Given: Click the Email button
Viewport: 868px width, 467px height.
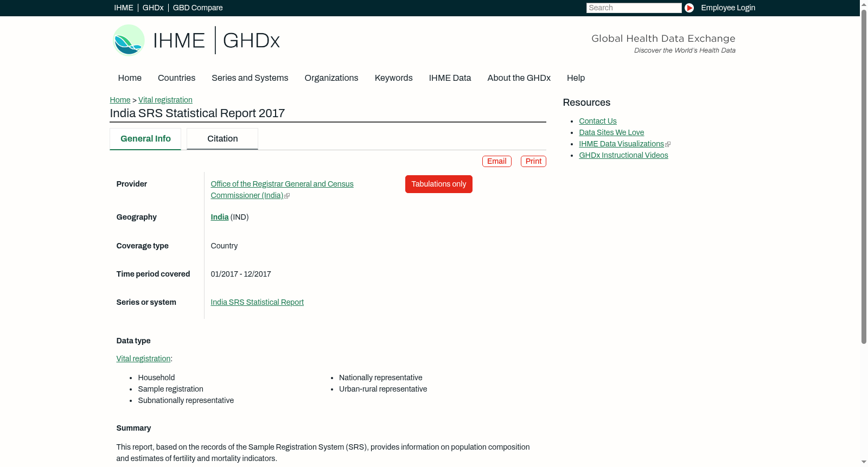Looking at the screenshot, I should pyautogui.click(x=497, y=162).
